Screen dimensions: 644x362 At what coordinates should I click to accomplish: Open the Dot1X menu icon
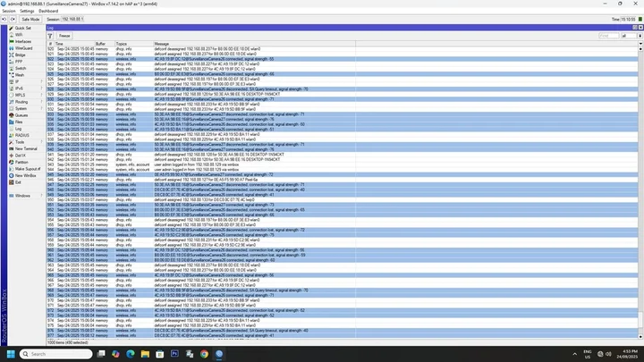(x=12, y=156)
